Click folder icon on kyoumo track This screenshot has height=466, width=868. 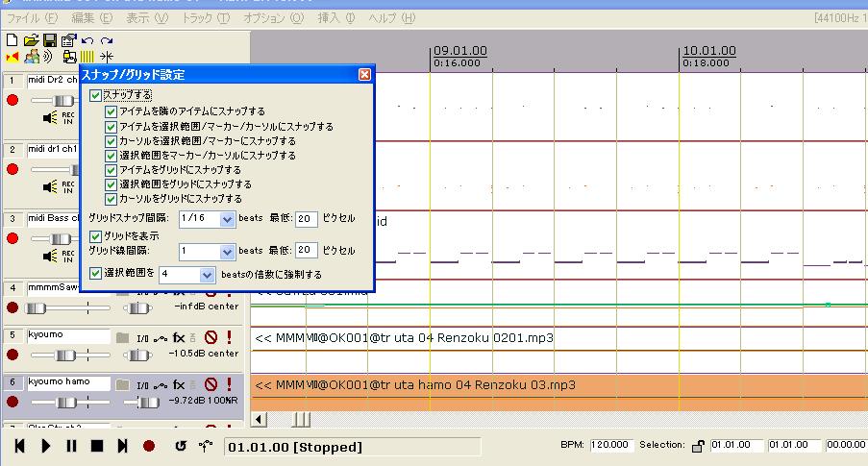122,337
